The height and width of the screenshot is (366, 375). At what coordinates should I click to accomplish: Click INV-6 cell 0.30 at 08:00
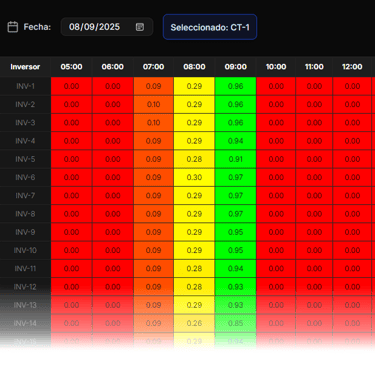pyautogui.click(x=194, y=178)
